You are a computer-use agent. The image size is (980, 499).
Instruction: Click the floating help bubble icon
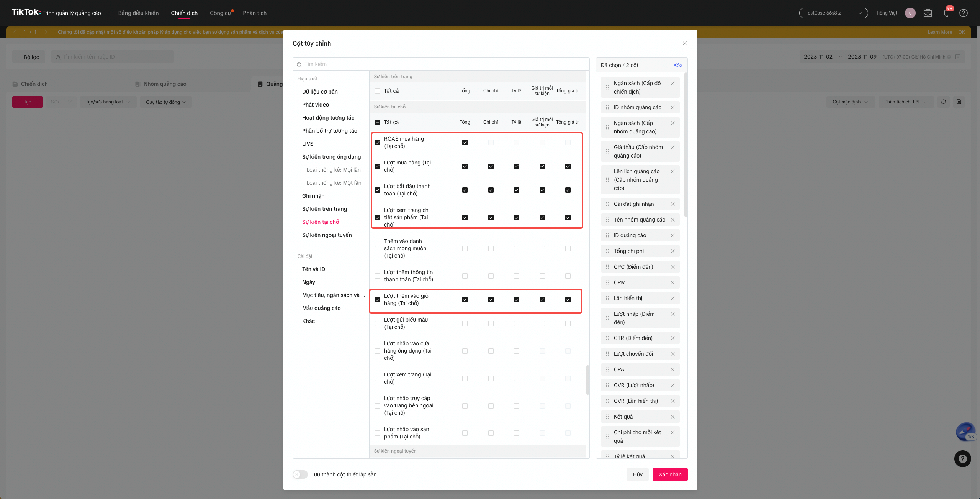[x=962, y=459]
